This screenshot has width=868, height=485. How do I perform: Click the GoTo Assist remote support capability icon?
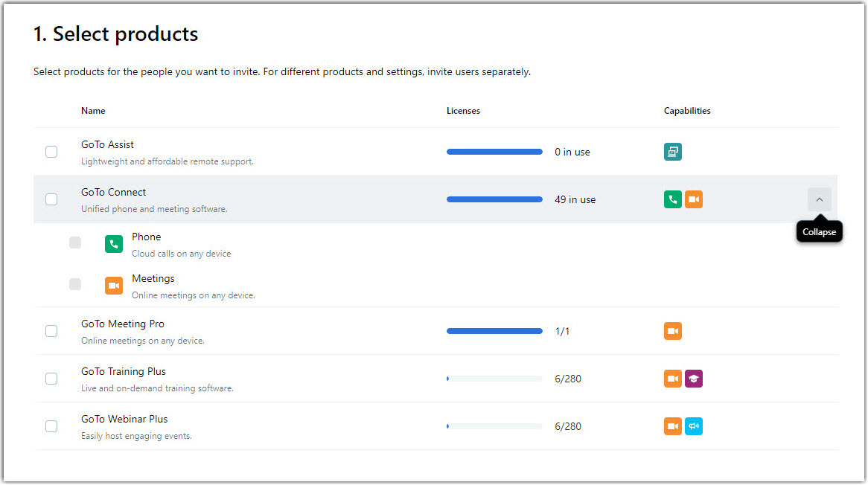pos(672,151)
